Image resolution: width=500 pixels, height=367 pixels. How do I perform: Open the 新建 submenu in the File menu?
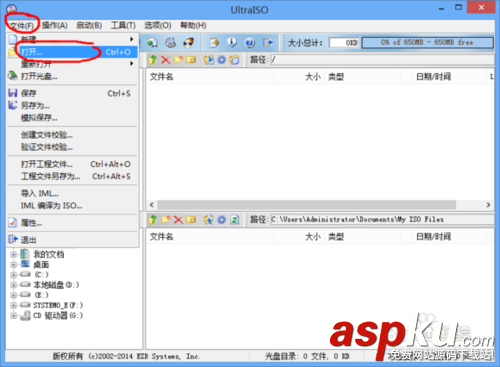pyautogui.click(x=72, y=39)
